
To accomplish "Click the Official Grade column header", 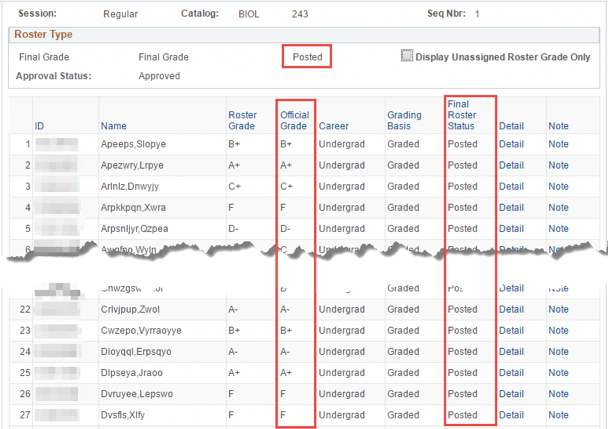I will coord(294,121).
